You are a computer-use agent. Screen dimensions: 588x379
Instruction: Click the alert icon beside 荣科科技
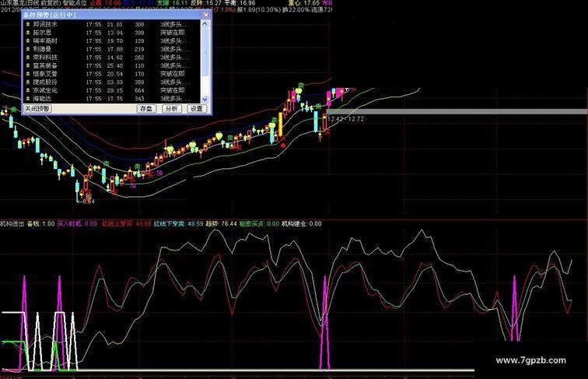(x=28, y=58)
